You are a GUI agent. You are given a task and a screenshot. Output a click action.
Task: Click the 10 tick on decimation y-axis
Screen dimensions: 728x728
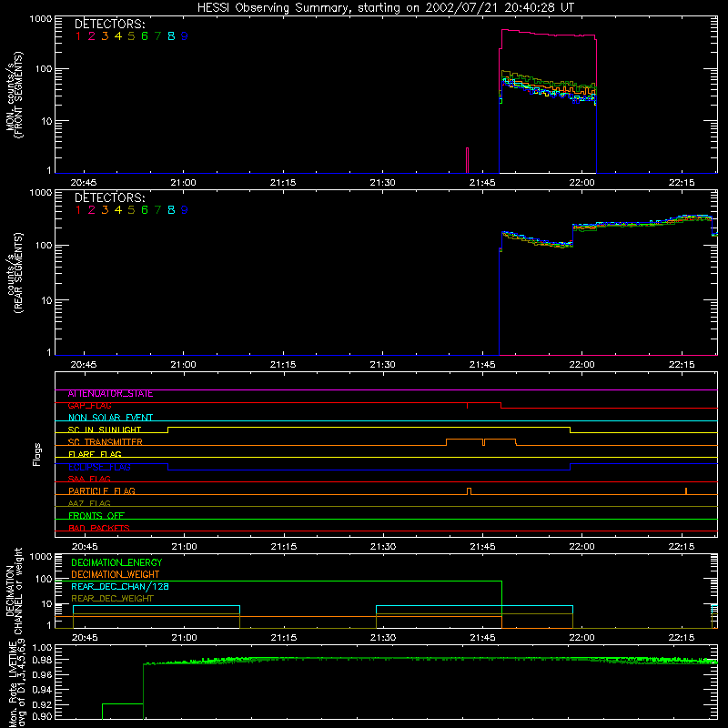[47, 604]
